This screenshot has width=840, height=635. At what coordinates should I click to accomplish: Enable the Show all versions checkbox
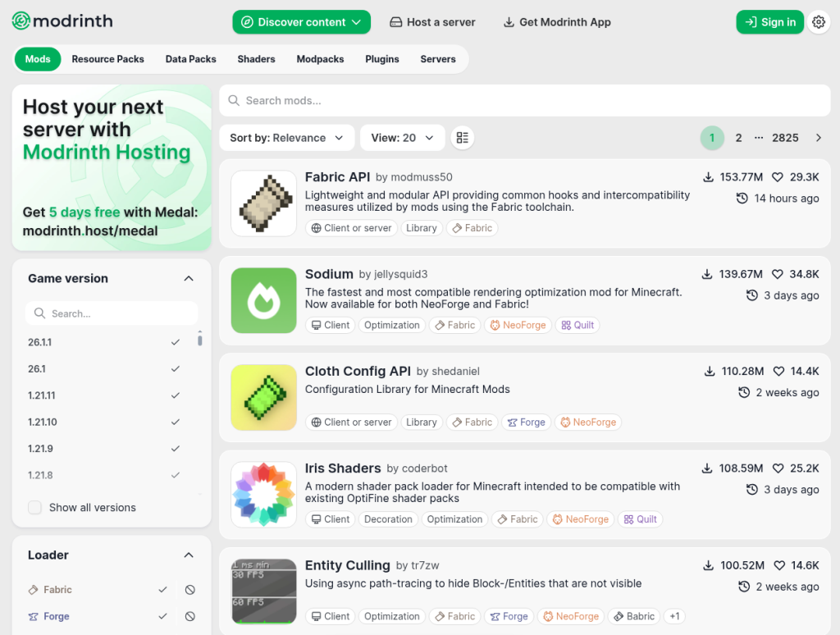click(x=35, y=508)
